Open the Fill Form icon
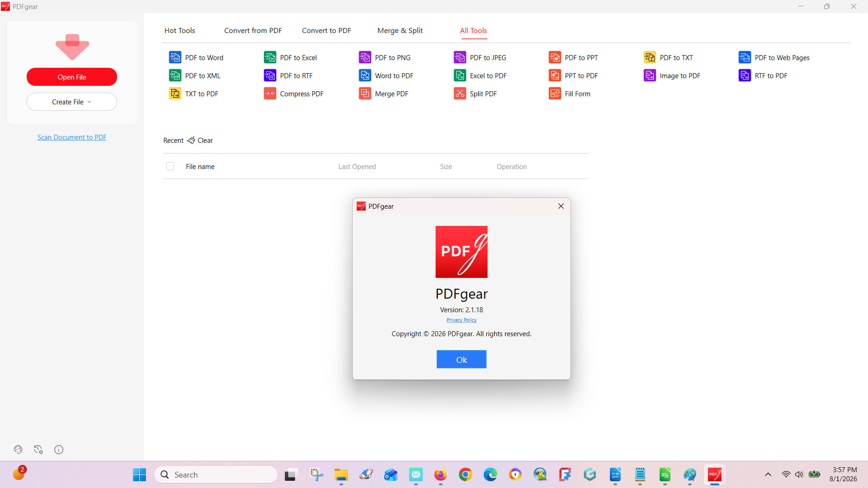This screenshot has width=868, height=488. (x=555, y=94)
